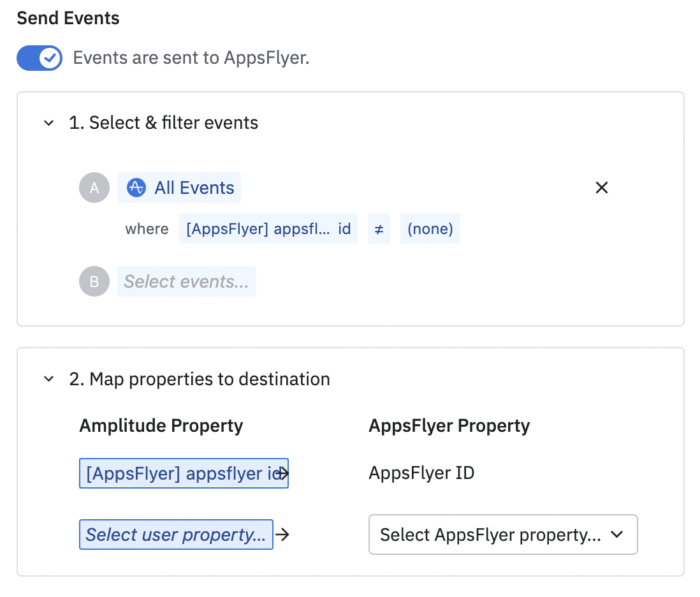Click the 'where' filter label
This screenshot has height=597, width=700.
(x=147, y=229)
